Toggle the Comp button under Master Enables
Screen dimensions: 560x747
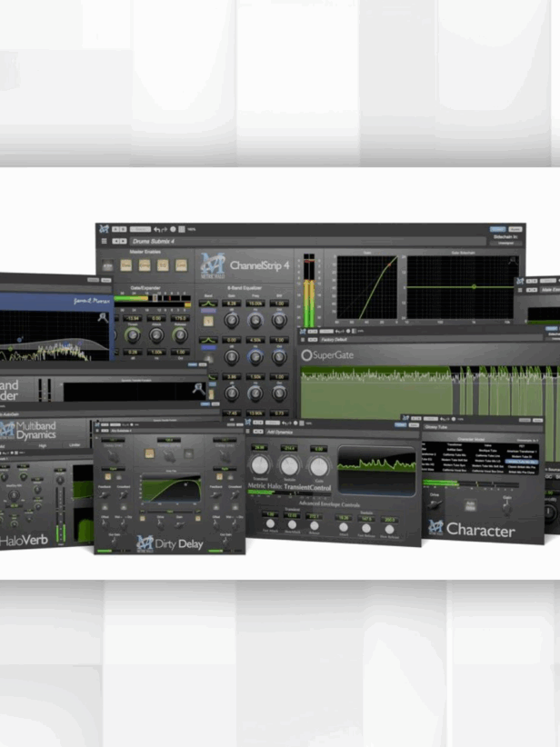(x=145, y=265)
